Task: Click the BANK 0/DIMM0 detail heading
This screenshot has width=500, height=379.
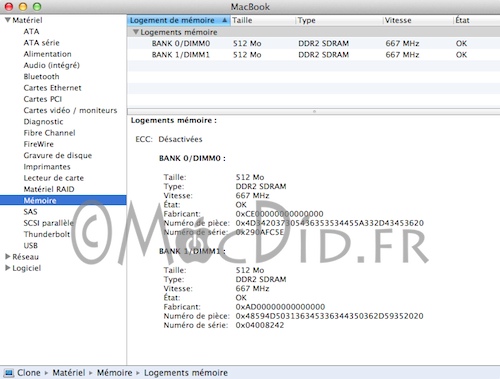Action: [192, 158]
